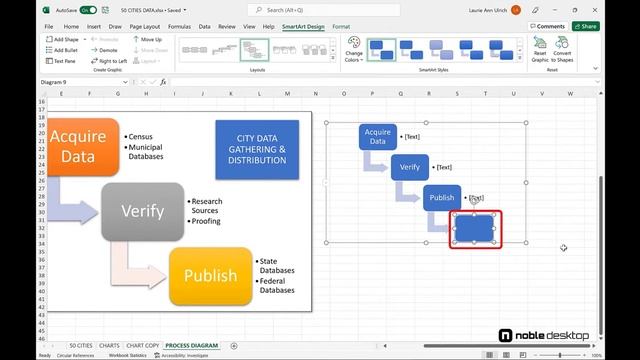The width and height of the screenshot is (640, 360).
Task: Click the Search box
Action: point(323,10)
